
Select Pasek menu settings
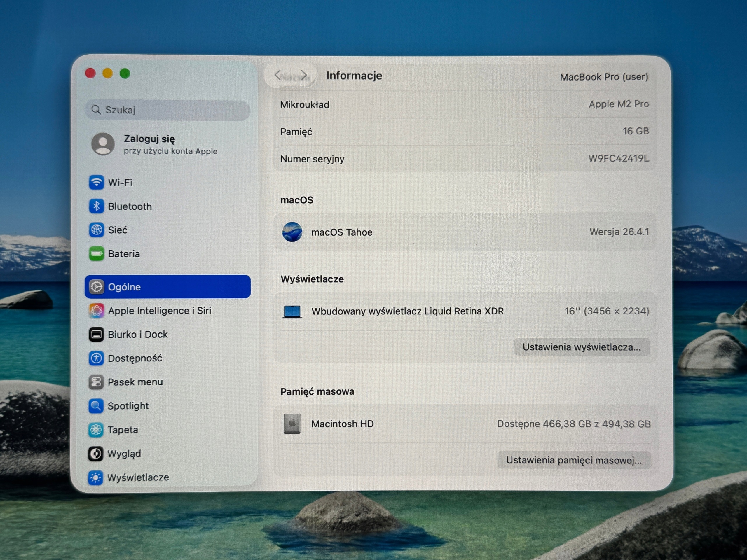point(167,382)
